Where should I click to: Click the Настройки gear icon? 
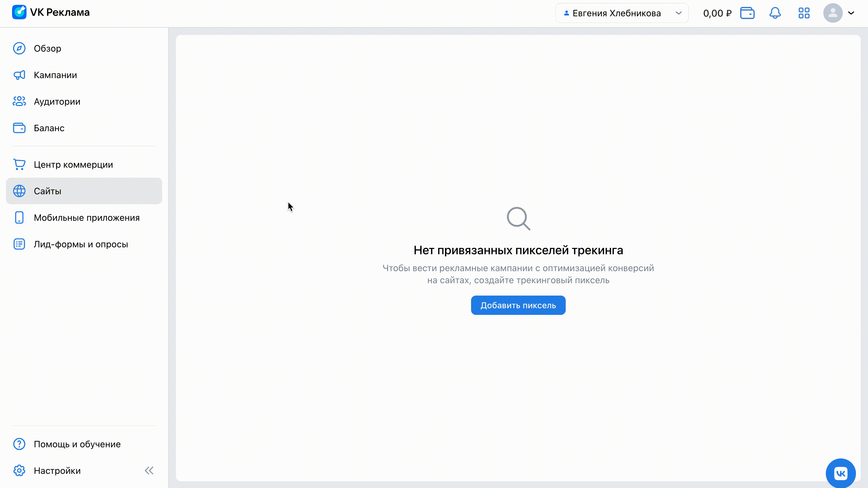(19, 471)
